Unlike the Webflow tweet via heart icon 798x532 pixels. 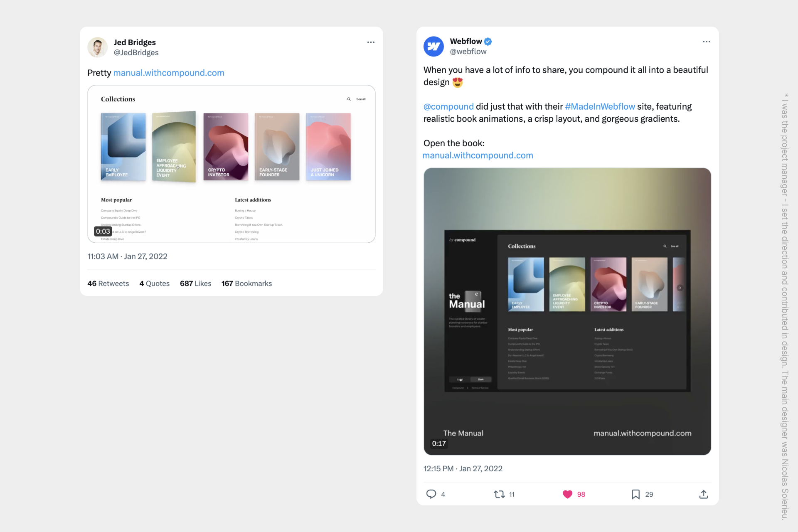(567, 494)
